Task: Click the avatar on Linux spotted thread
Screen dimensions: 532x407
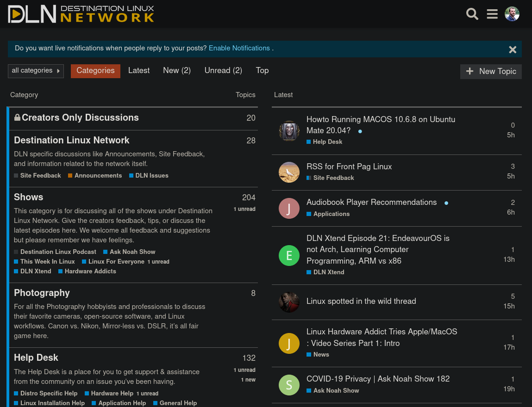Action: tap(289, 302)
